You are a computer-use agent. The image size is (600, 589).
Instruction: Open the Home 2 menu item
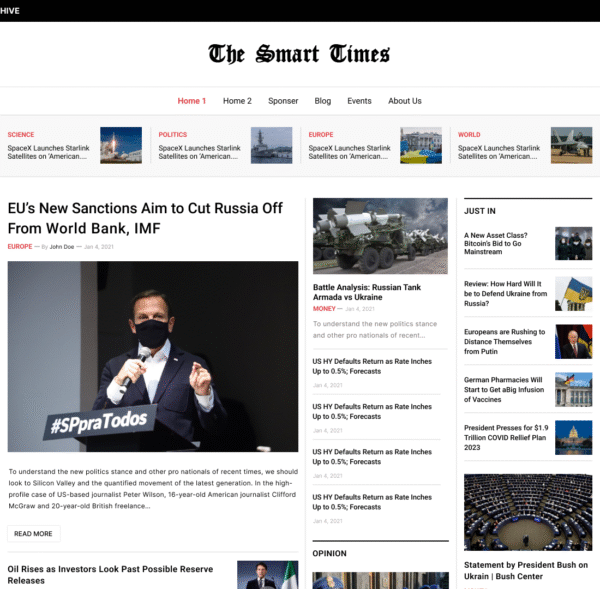click(x=237, y=101)
